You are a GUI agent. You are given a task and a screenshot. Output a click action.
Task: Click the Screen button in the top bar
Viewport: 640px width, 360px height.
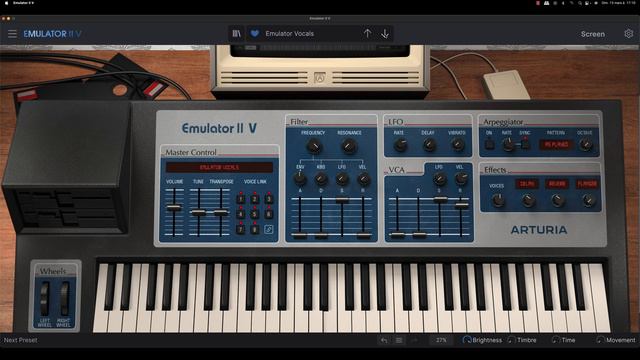click(x=593, y=34)
